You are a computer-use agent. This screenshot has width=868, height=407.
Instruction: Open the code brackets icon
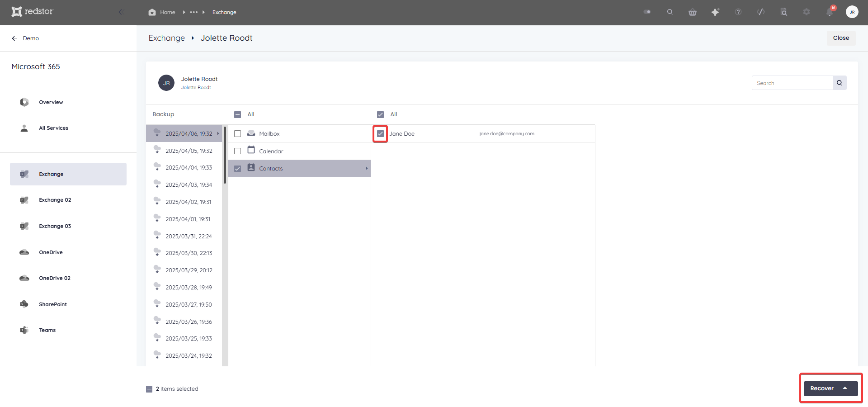pos(761,12)
